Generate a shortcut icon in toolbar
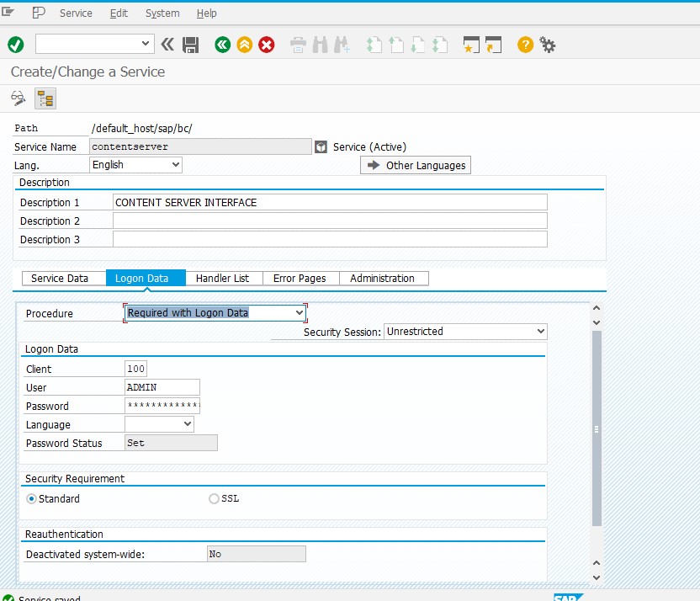Image resolution: width=700 pixels, height=601 pixels. 493,45
